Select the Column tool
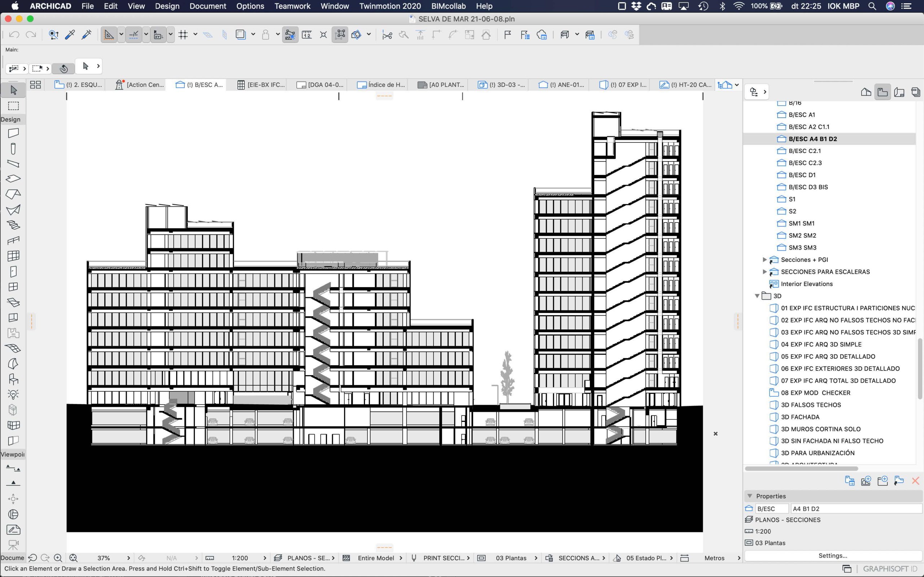 (x=13, y=149)
